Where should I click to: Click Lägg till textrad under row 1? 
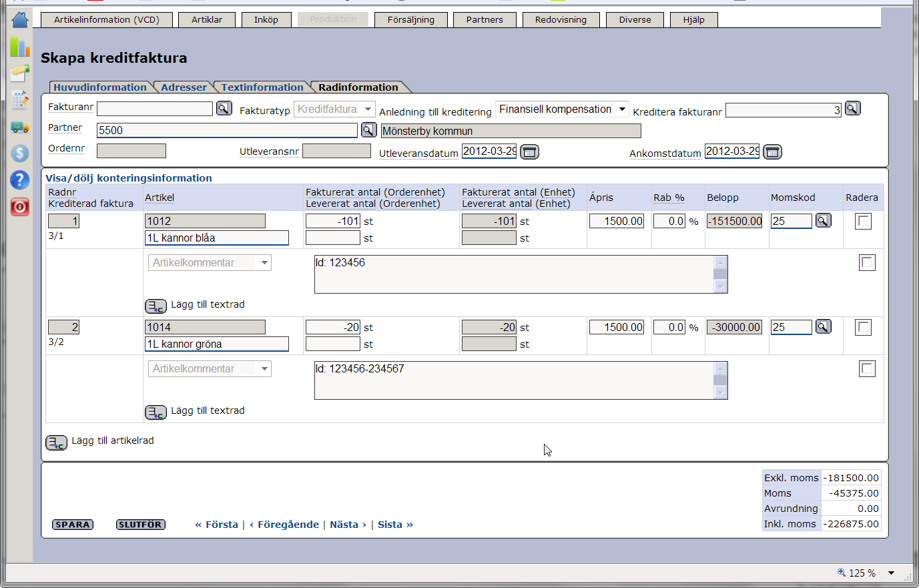208,304
